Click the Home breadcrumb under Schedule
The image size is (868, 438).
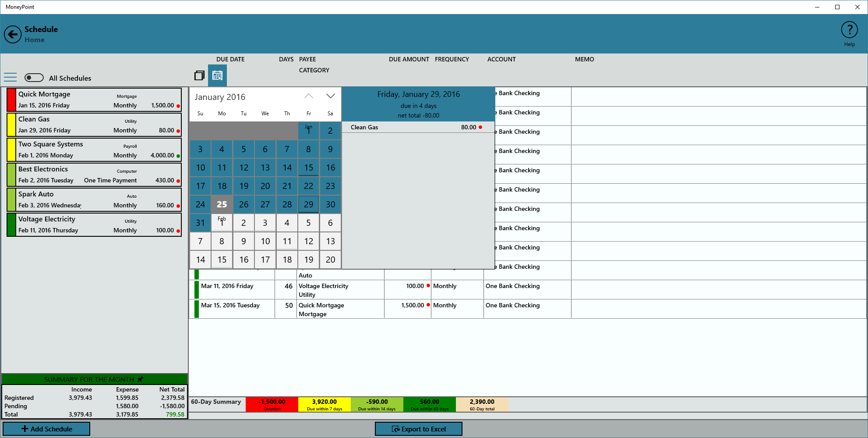[35, 40]
